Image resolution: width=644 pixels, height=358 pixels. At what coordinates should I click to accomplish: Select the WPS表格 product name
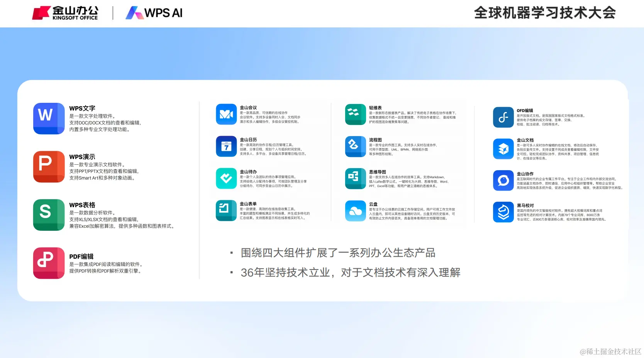82,205
